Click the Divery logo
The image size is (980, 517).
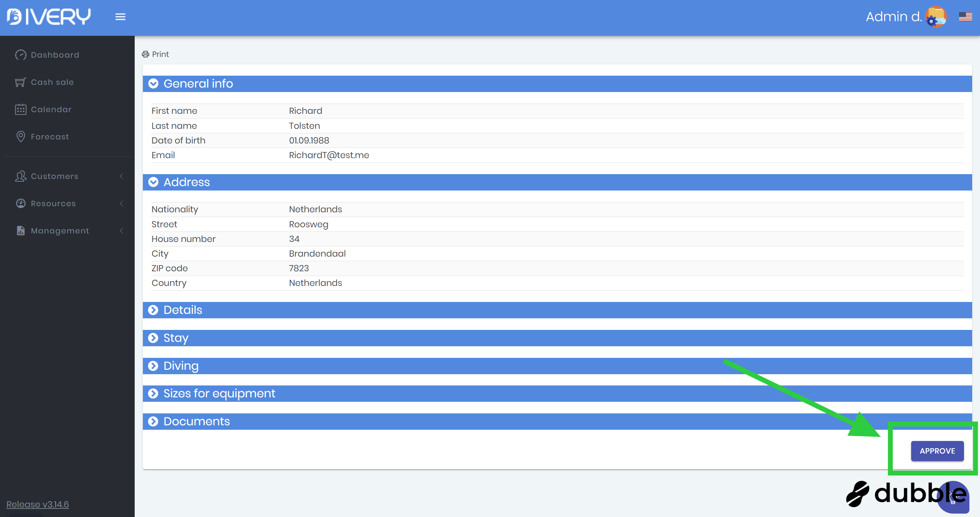point(49,17)
